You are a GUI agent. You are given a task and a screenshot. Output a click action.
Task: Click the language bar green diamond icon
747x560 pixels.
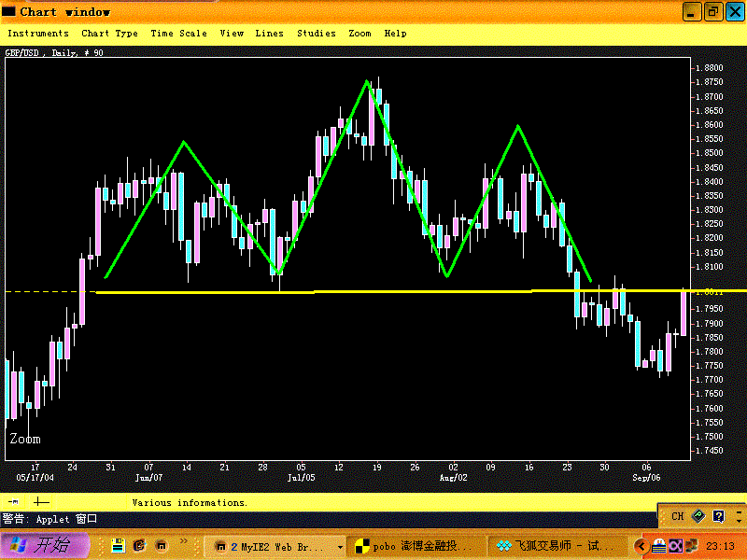[x=698, y=516]
